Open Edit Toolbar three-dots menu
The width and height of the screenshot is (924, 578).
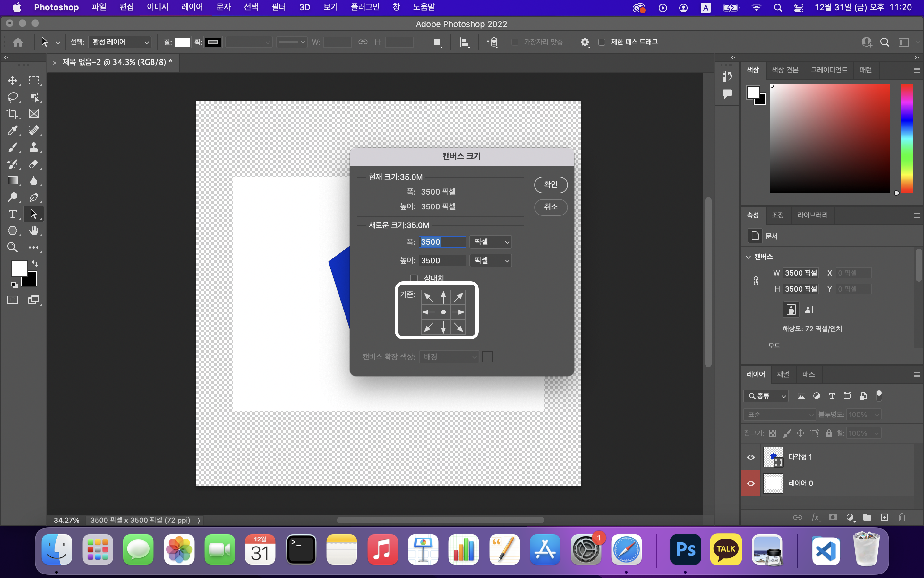click(x=34, y=247)
